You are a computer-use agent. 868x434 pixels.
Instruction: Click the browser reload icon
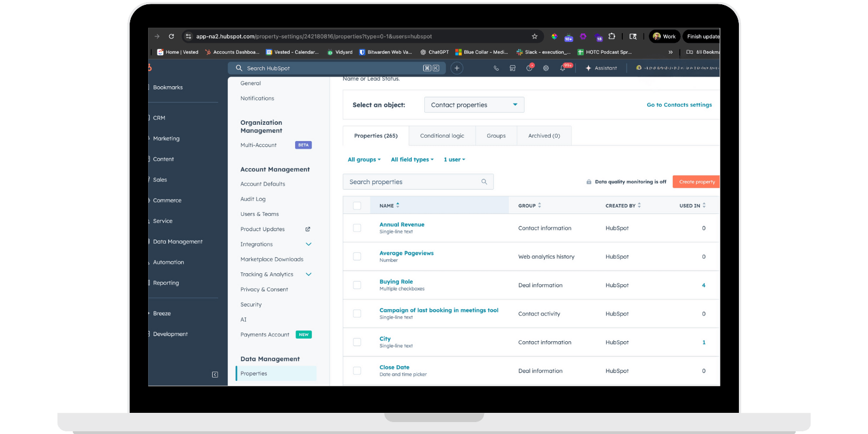point(171,36)
